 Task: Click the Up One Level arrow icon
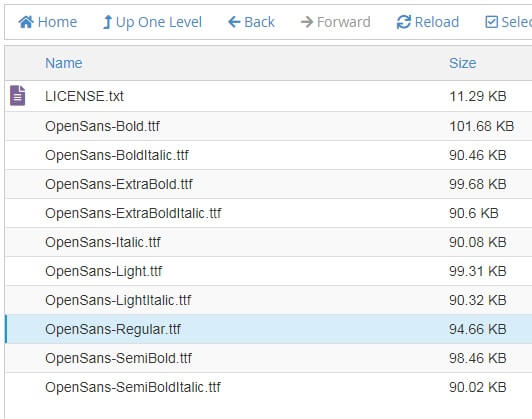tap(107, 22)
